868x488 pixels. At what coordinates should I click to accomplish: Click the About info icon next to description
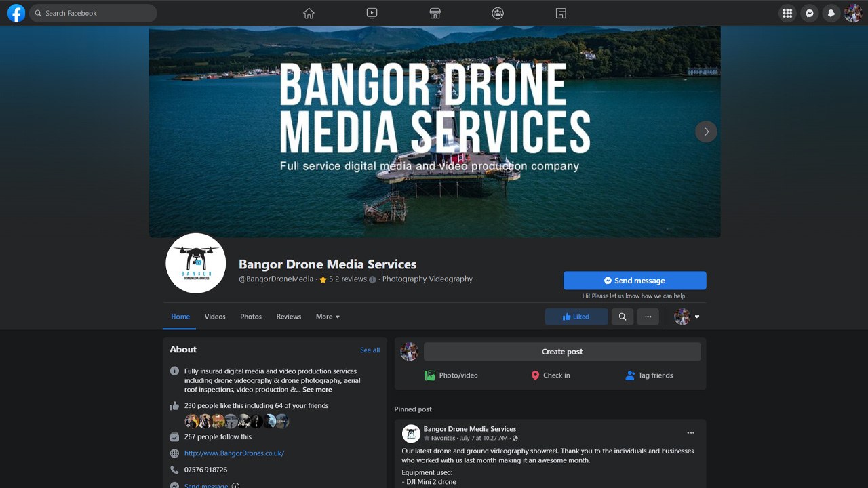pos(174,371)
